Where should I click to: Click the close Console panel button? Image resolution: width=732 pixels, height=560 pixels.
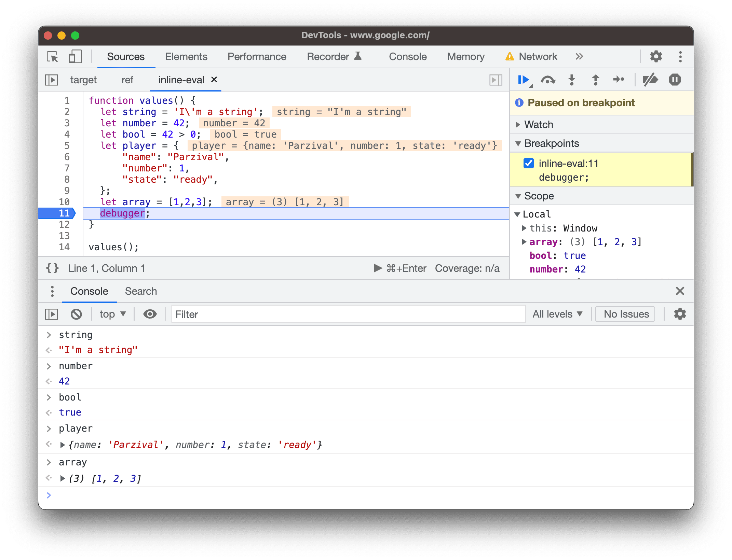tap(680, 291)
